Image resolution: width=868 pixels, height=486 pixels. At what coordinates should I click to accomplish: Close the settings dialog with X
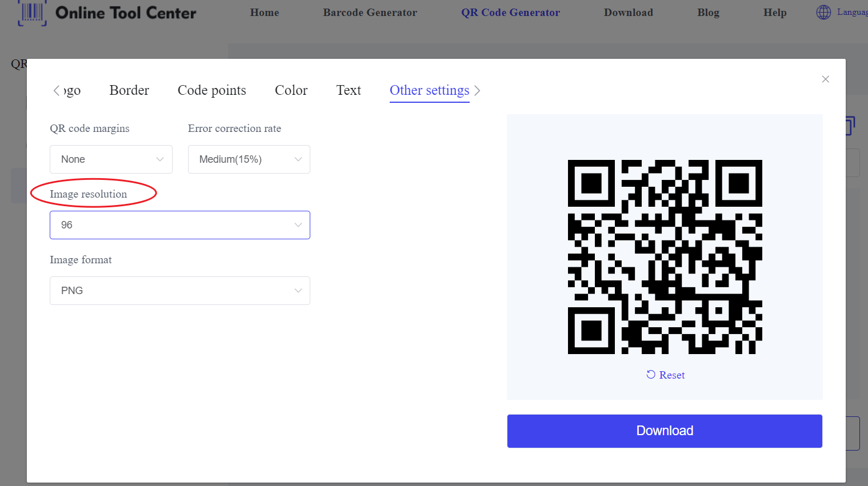pyautogui.click(x=825, y=79)
